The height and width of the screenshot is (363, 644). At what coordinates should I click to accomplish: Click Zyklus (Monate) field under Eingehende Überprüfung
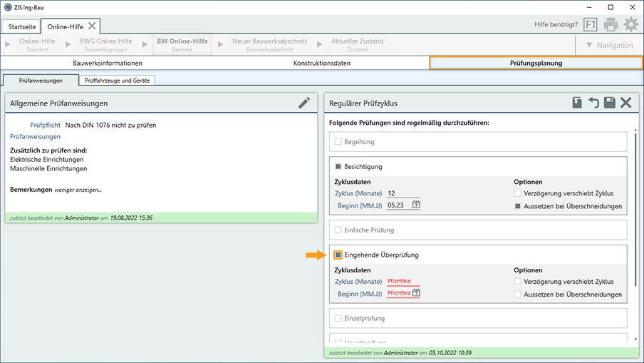[402, 282]
